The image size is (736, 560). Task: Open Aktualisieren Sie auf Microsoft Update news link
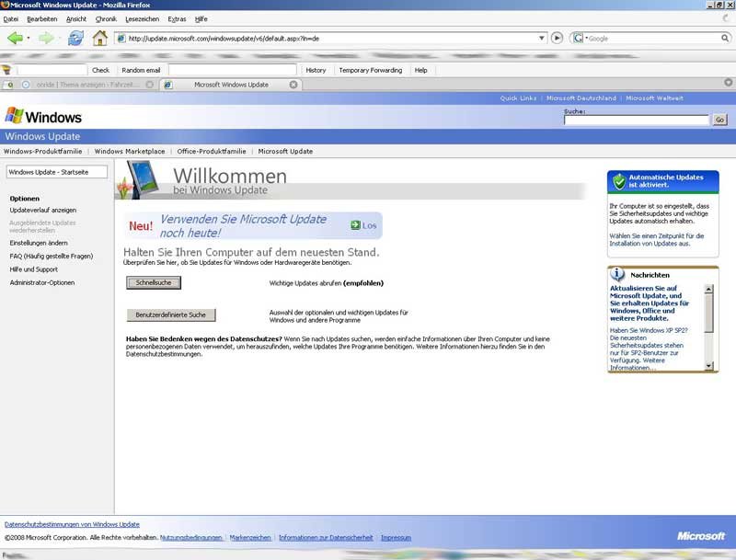650,303
